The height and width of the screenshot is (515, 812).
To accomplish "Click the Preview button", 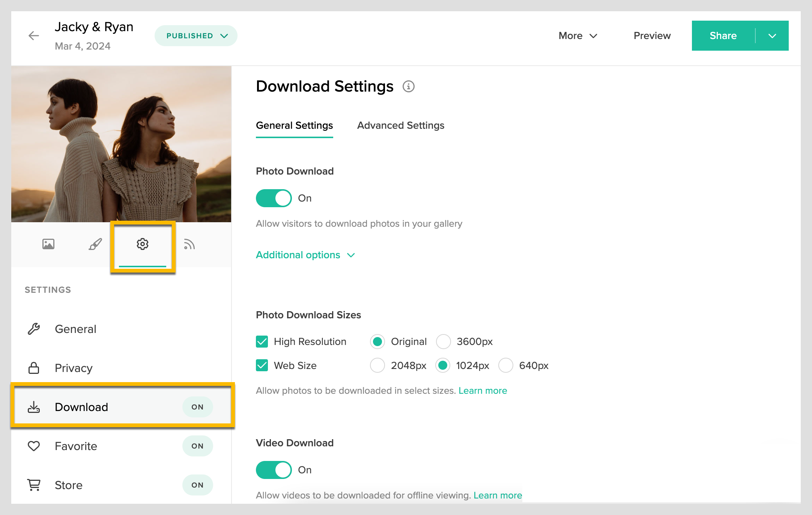I will point(652,36).
